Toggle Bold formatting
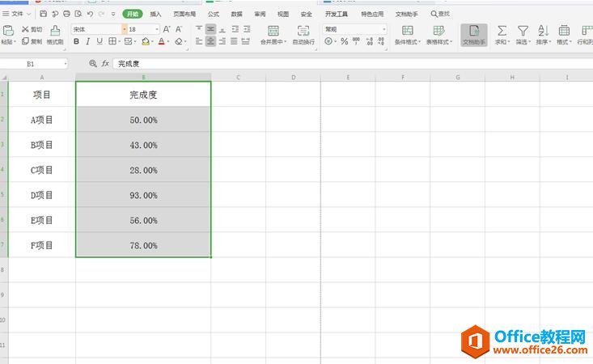This screenshot has width=593, height=364. [76, 41]
